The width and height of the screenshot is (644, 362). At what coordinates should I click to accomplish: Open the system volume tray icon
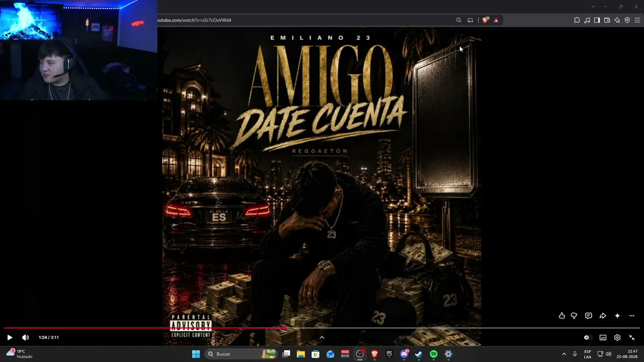tap(608, 354)
